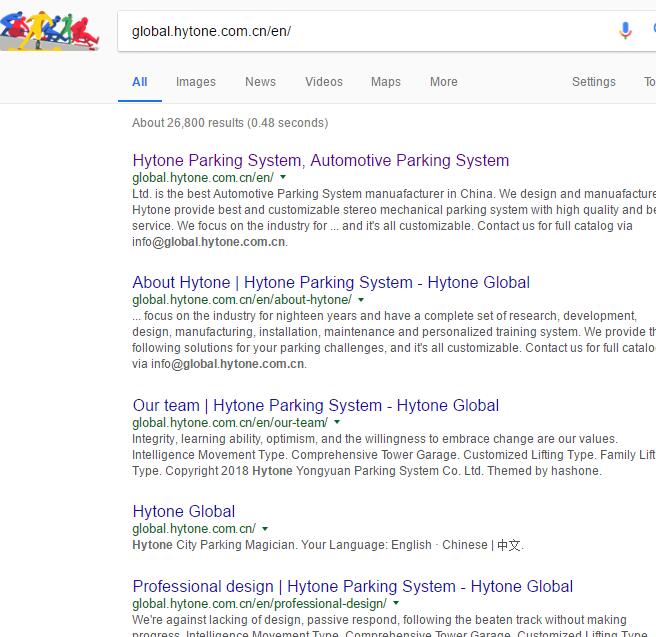656x637 pixels.
Task: Switch to Images tab
Action: 196,82
